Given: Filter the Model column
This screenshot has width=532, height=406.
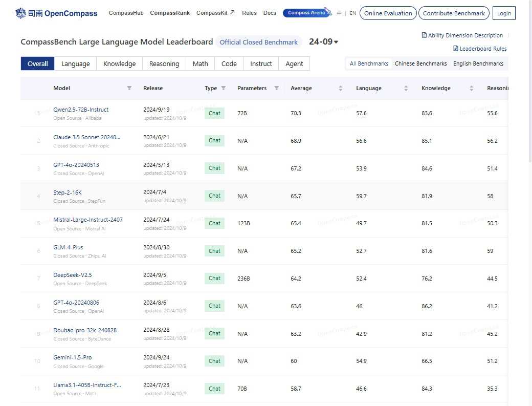Looking at the screenshot, I should [129, 88].
